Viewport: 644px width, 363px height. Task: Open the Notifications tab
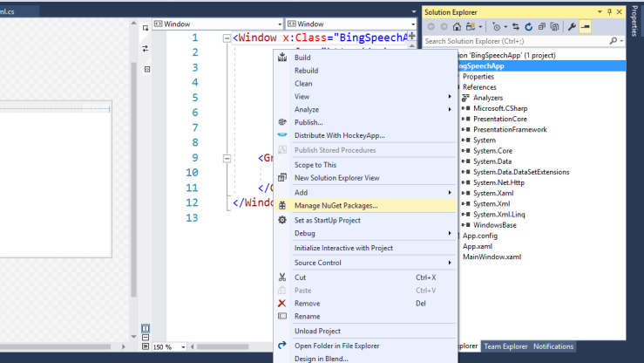(553, 346)
